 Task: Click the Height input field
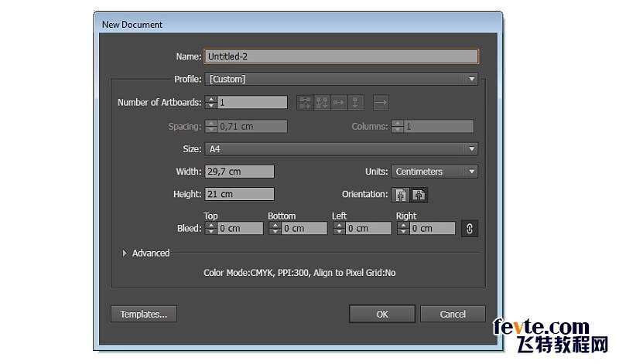click(x=239, y=194)
